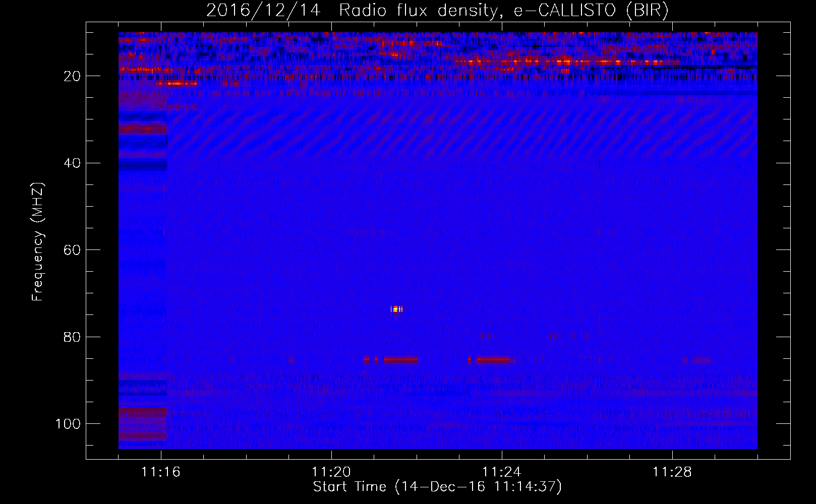Click the long red emission after 11:21 near 85 MHz
Viewport: 816px width, 504px height.
pos(401,360)
